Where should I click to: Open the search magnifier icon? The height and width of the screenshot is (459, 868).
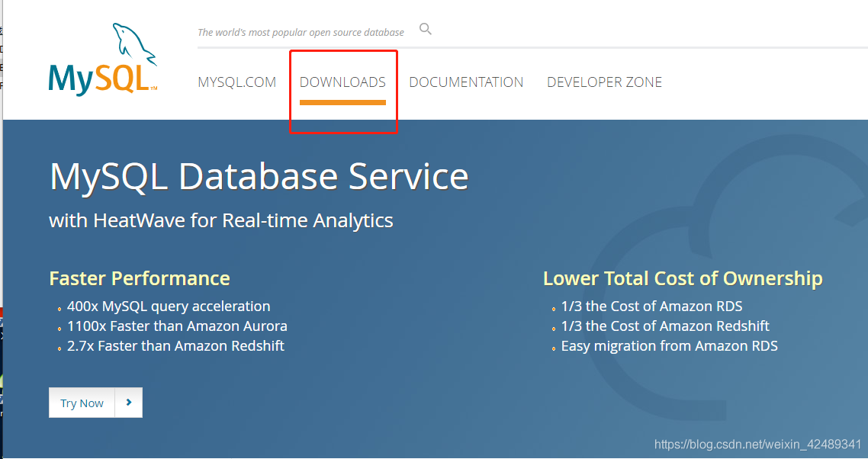pyautogui.click(x=425, y=28)
